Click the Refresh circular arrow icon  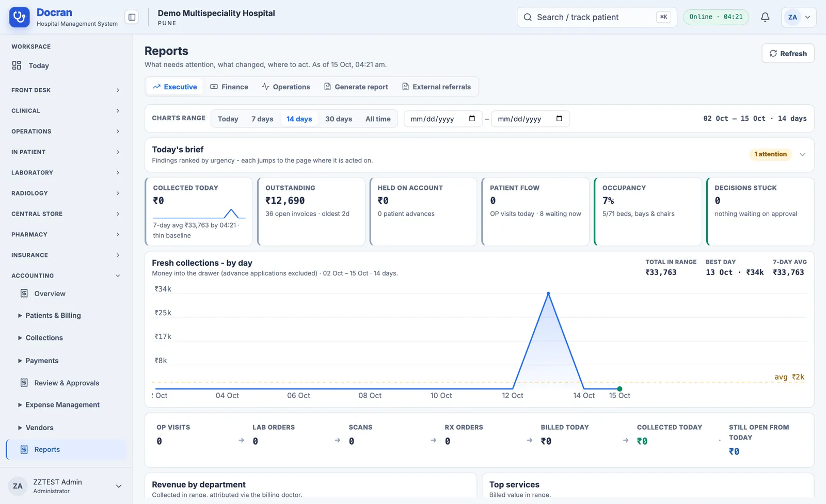click(773, 54)
